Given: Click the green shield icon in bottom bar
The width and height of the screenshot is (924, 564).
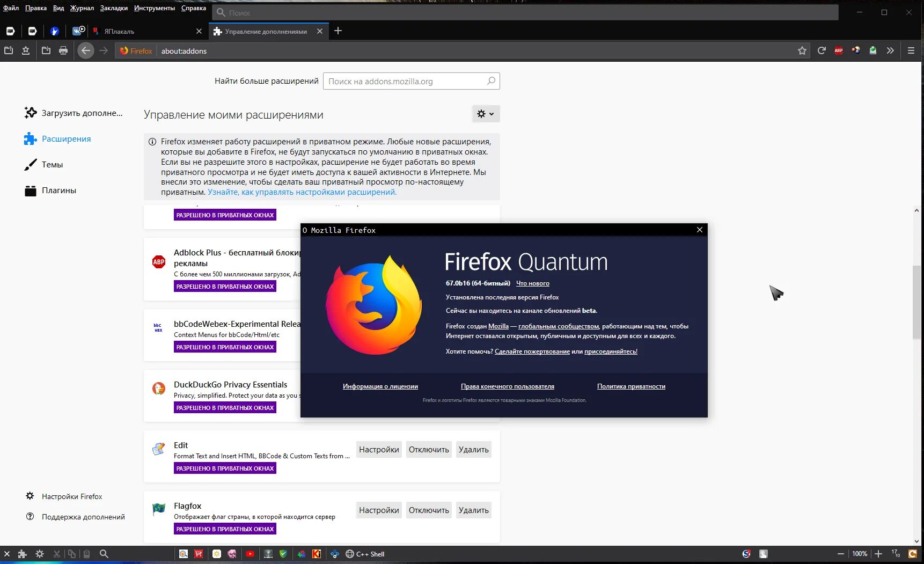Looking at the screenshot, I should point(283,554).
